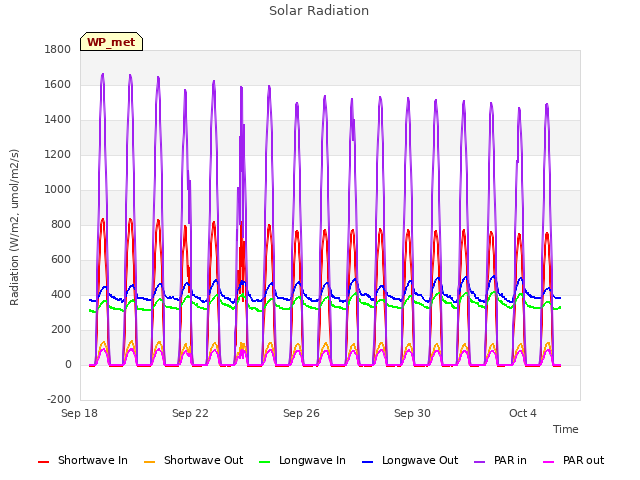
Task: Toggle the Longwave In legend entry
Action: point(302,460)
